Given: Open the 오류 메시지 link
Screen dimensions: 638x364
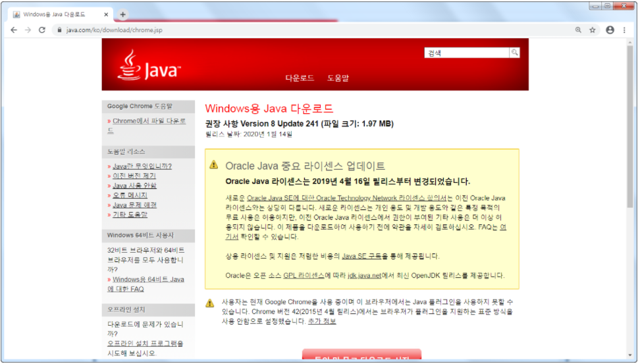Looking at the screenshot, I should [x=130, y=195].
